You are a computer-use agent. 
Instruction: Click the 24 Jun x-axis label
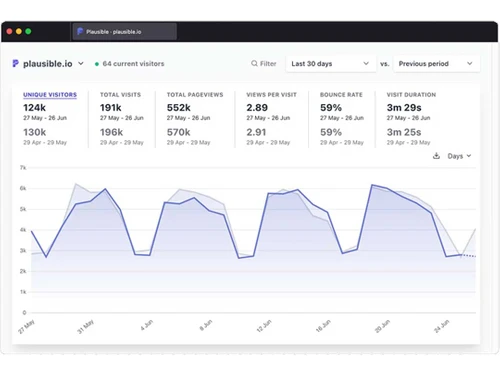click(442, 326)
